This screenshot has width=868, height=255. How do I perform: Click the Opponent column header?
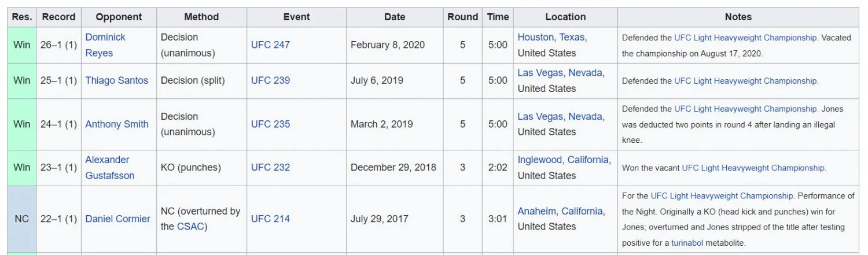tap(119, 17)
